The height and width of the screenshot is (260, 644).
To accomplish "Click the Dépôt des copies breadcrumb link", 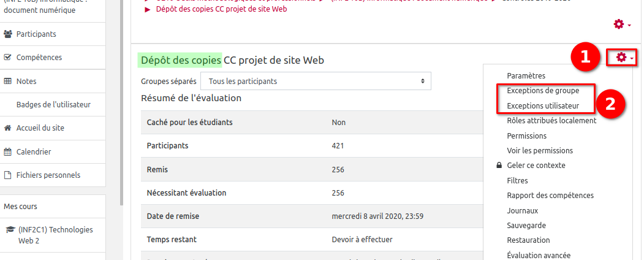I will tap(221, 9).
